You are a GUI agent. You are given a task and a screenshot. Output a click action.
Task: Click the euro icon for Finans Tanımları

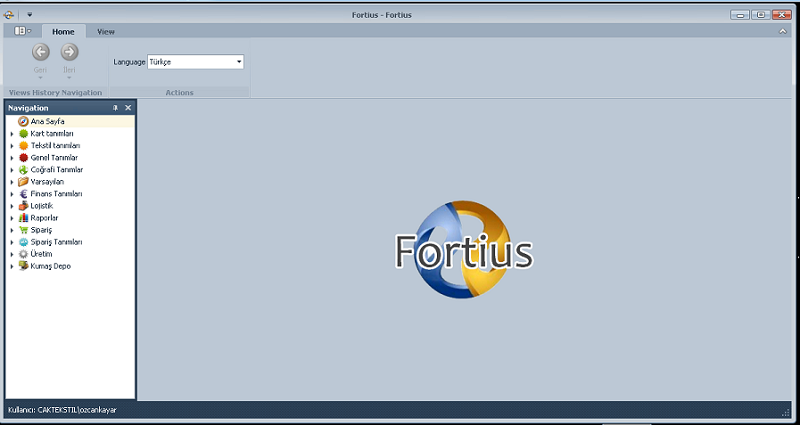pos(23,194)
